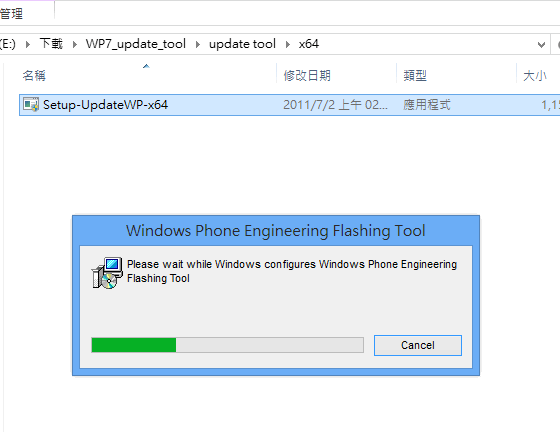Select the x64 breadcrumb segment
Screen dimensions: 560x432
pos(309,44)
